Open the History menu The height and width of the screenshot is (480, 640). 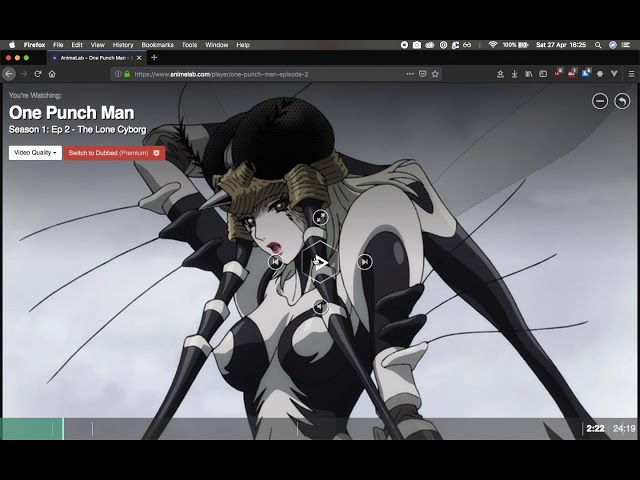point(123,45)
